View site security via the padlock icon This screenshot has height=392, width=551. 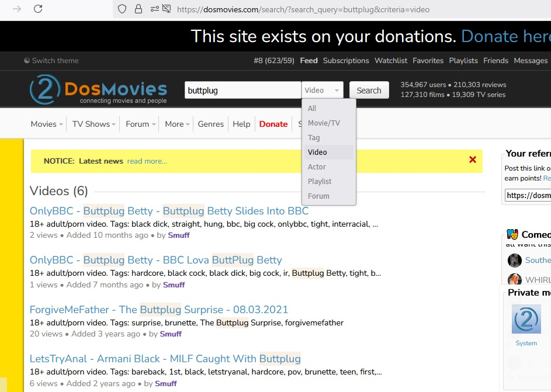coord(138,9)
